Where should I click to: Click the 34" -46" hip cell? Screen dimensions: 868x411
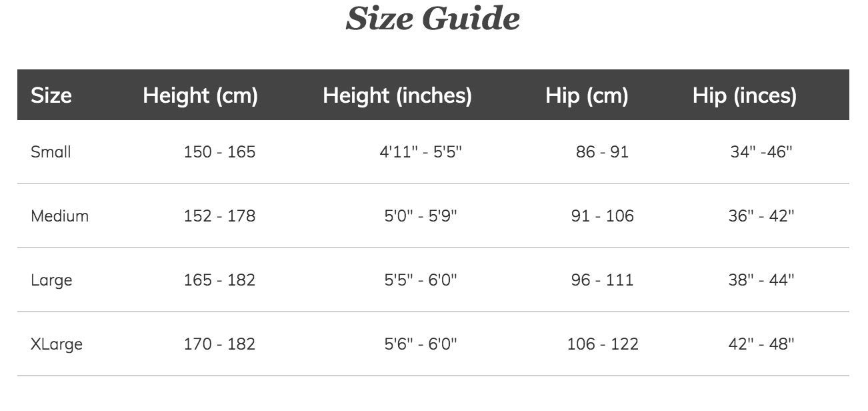coord(761,151)
